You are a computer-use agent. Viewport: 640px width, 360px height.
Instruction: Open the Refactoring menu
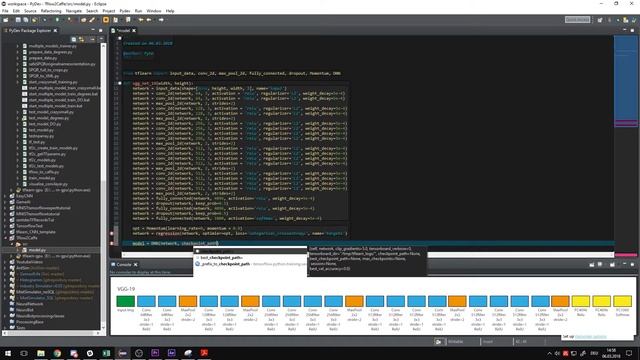pos(51,11)
